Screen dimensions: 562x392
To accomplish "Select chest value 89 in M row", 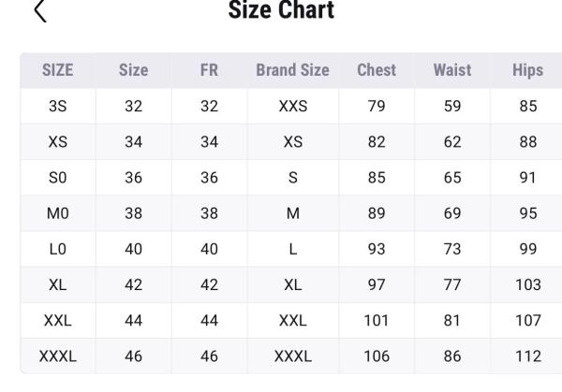I will [x=377, y=213].
